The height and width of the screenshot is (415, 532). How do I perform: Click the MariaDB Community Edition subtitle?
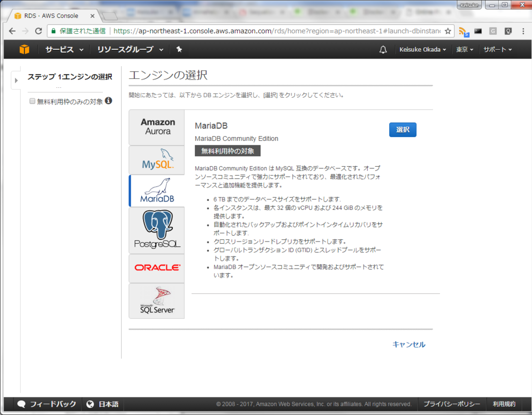pos(236,139)
